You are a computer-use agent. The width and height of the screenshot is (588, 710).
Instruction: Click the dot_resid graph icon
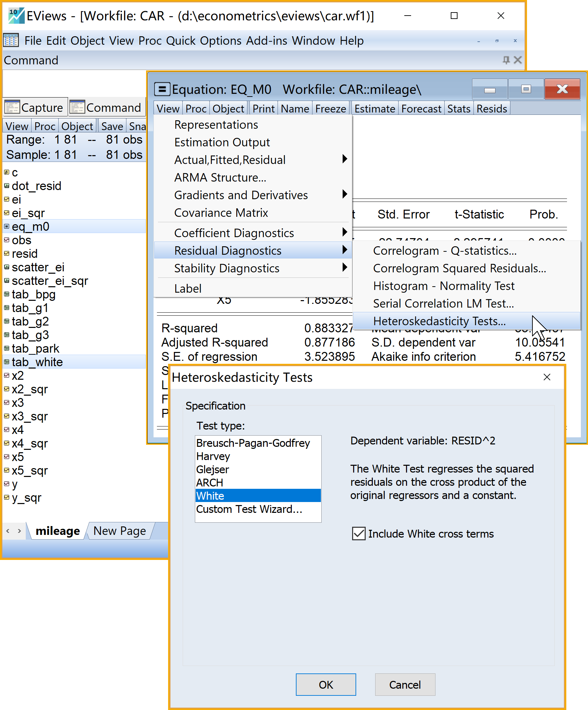[x=6, y=186]
